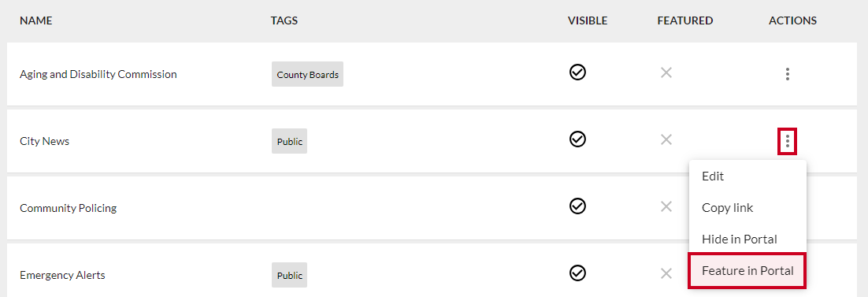
Task: Choose Feature in Portal menu option
Action: coord(747,271)
